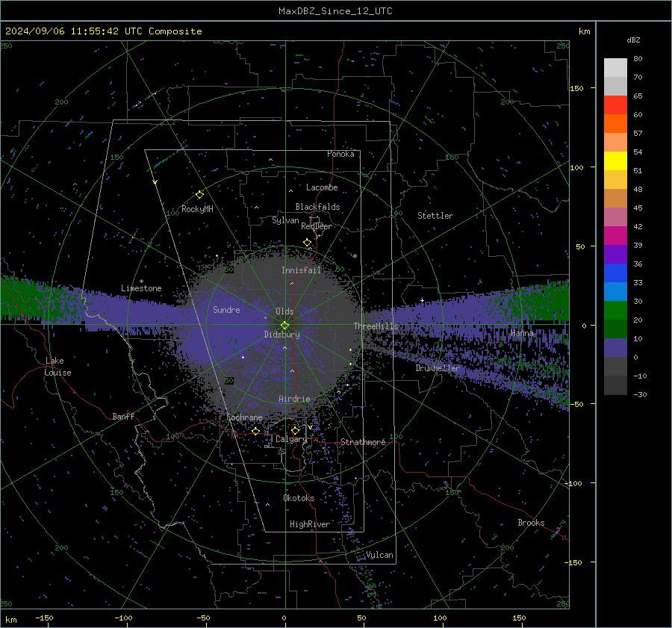The height and width of the screenshot is (628, 672).
Task: Click the -150 tick on right axis
Action: point(573,562)
